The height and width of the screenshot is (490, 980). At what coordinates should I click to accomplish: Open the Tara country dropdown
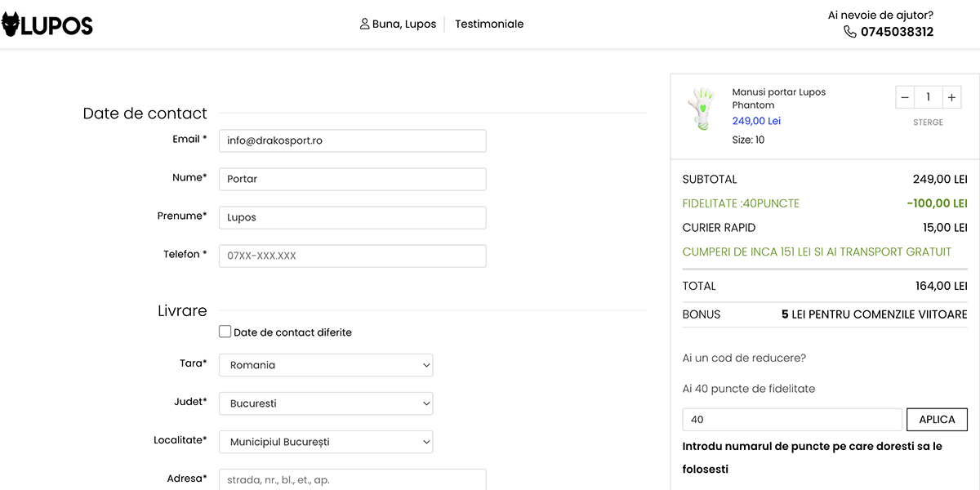326,365
